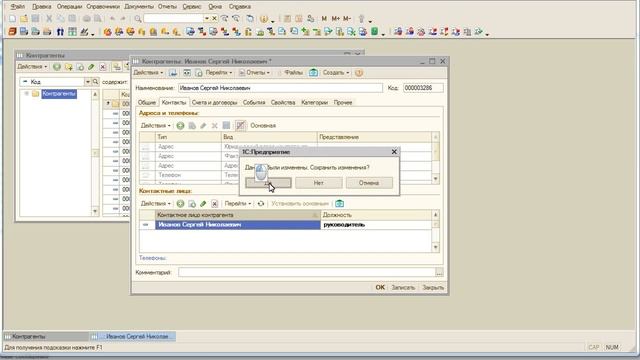Click the Файлы toolbar button
Viewport: 640px width, 360px height.
click(290, 73)
